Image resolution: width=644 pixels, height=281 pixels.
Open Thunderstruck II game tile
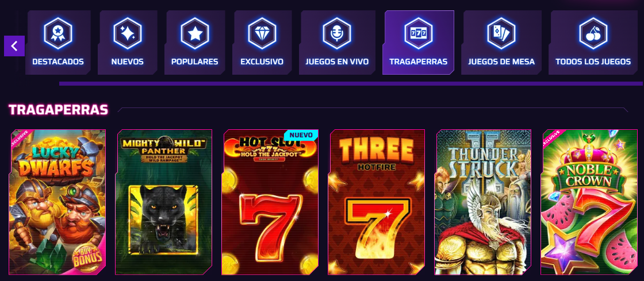point(482,202)
